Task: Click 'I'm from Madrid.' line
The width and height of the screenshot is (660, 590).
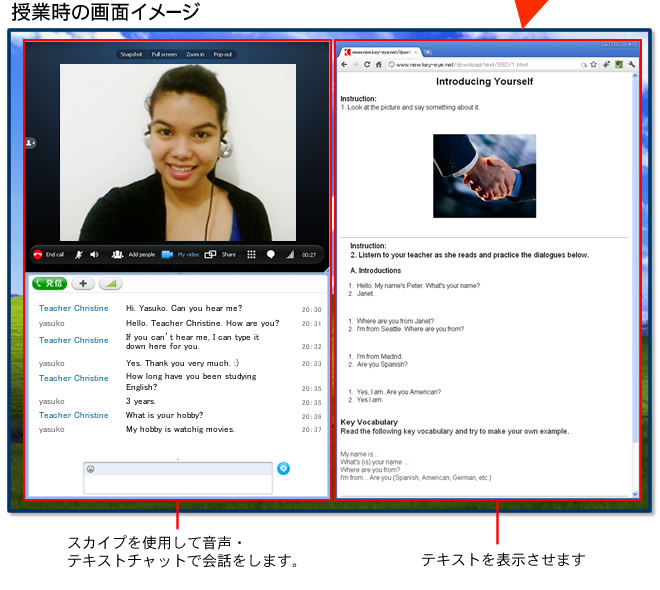Action: [379, 356]
